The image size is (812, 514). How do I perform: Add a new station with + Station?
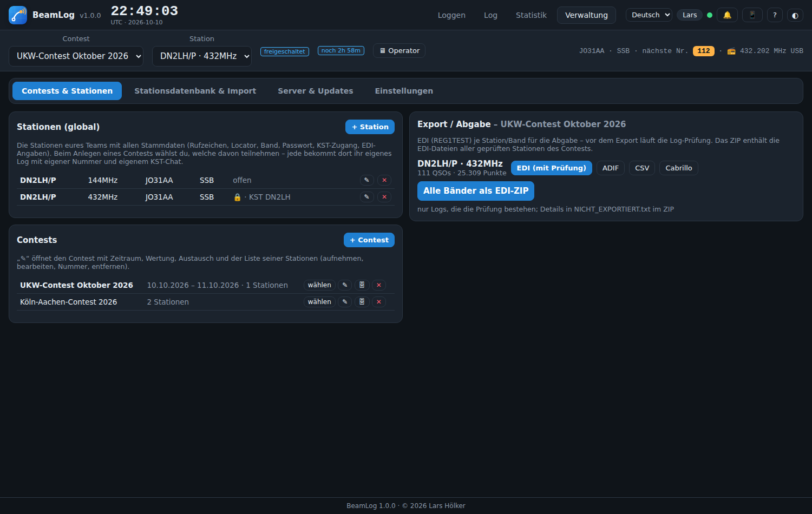pyautogui.click(x=370, y=127)
